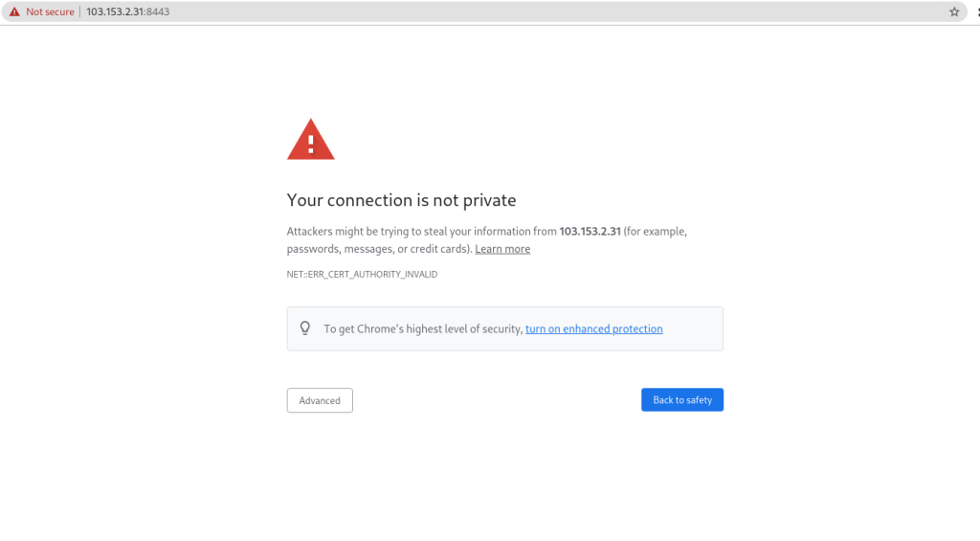980x541 pixels.
Task: Click the large red warning triangle
Action: point(311,140)
